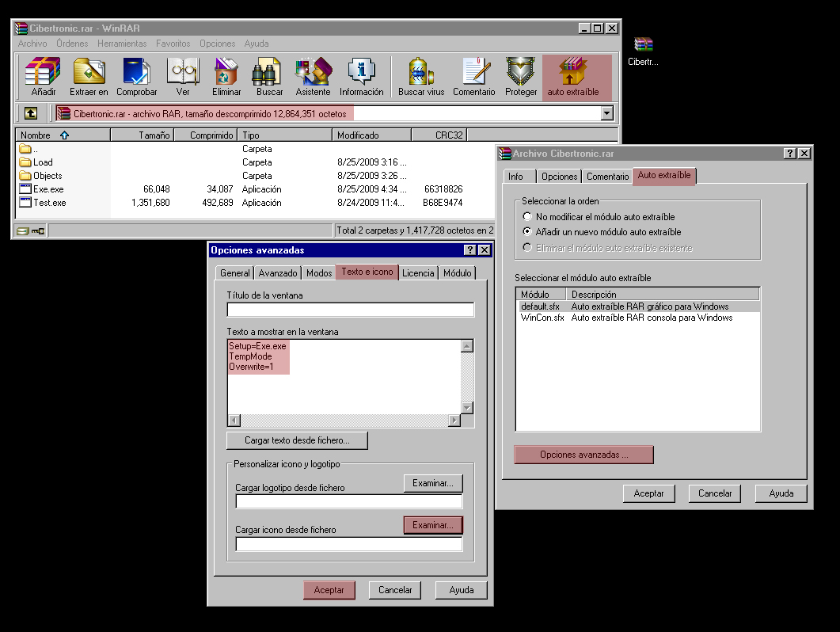This screenshot has width=840, height=632.
Task: Click the Módulo column header
Action: (x=541, y=295)
